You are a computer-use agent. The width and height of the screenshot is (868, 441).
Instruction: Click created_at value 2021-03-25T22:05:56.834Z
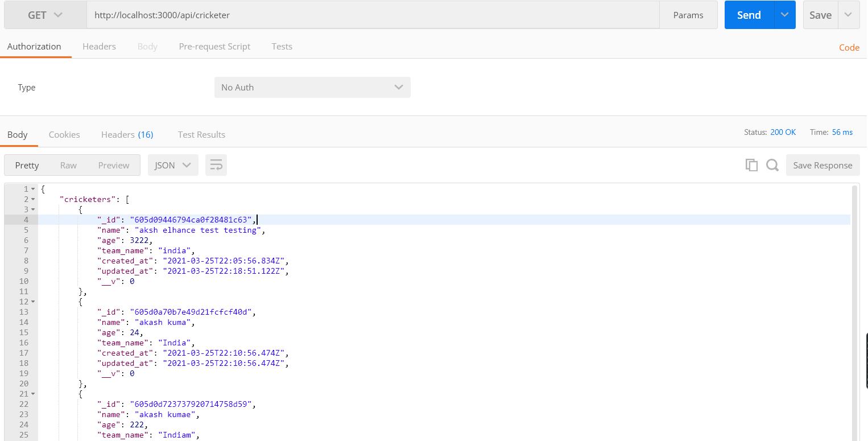pos(224,261)
